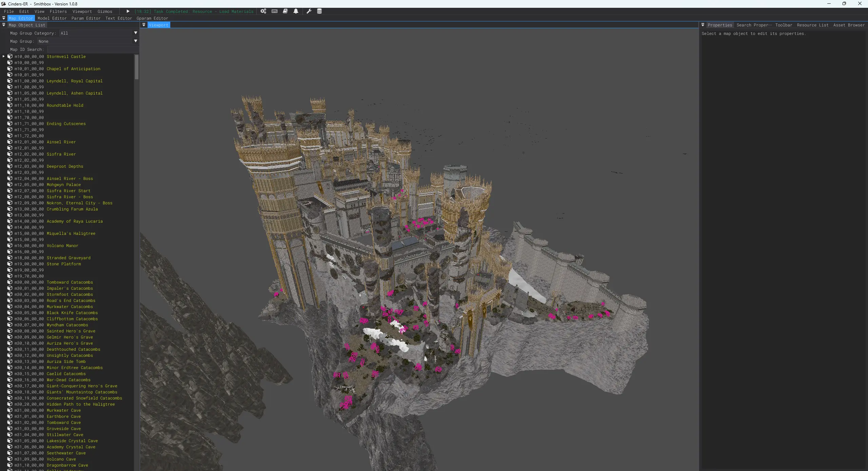Open the Map Group Category dropdown

point(99,33)
